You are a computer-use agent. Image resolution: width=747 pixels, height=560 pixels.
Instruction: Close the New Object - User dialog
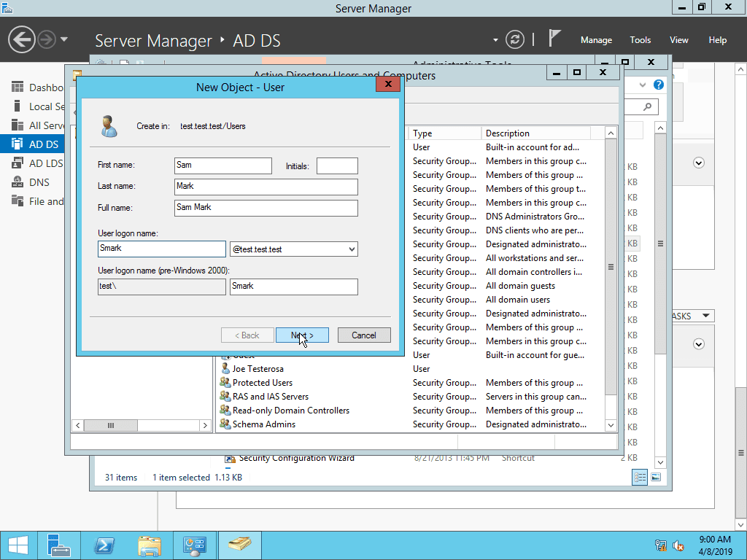(388, 85)
